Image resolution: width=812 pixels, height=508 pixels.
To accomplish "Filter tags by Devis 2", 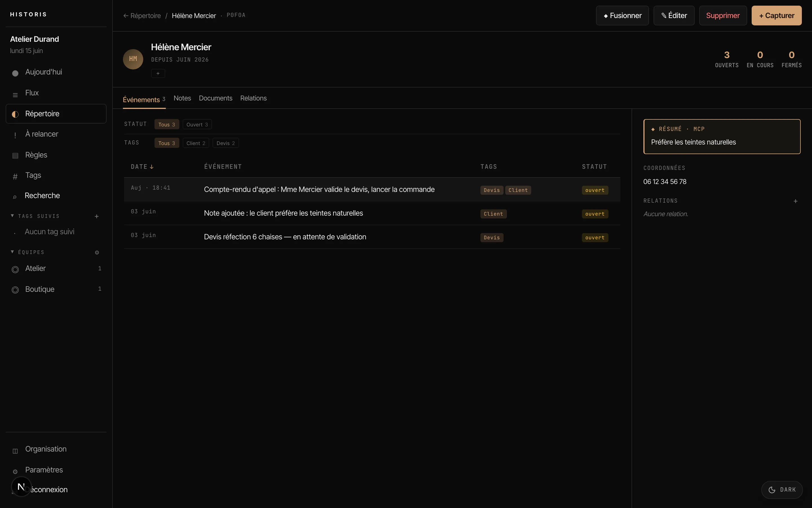I will [226, 143].
